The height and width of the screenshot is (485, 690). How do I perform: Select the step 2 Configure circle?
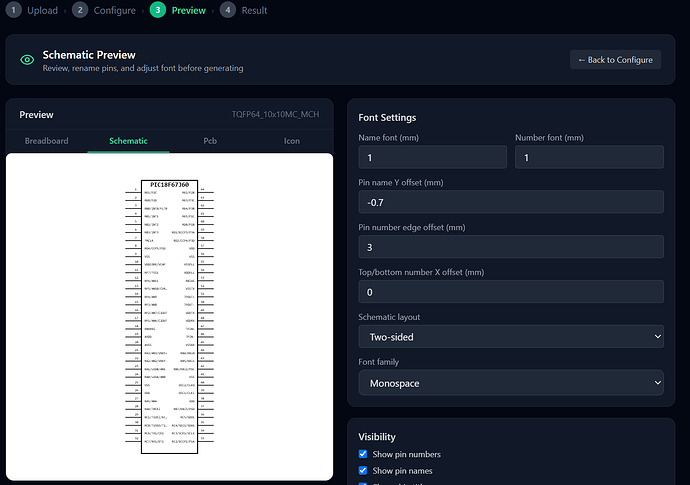[80, 10]
